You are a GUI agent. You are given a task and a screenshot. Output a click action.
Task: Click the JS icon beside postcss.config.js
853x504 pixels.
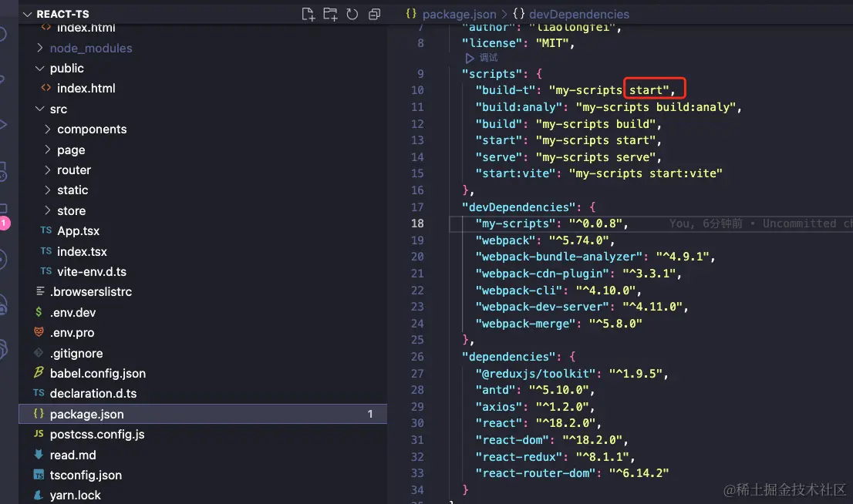coord(39,434)
